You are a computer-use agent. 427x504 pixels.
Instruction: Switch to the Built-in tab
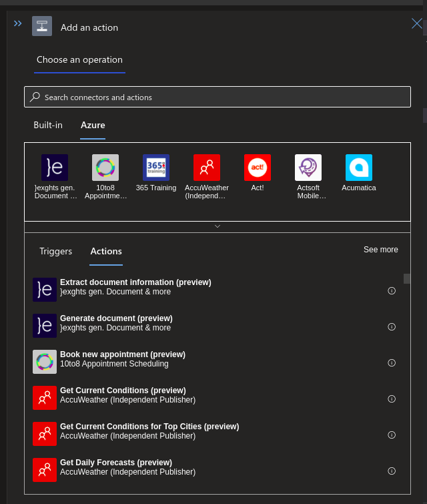(48, 125)
